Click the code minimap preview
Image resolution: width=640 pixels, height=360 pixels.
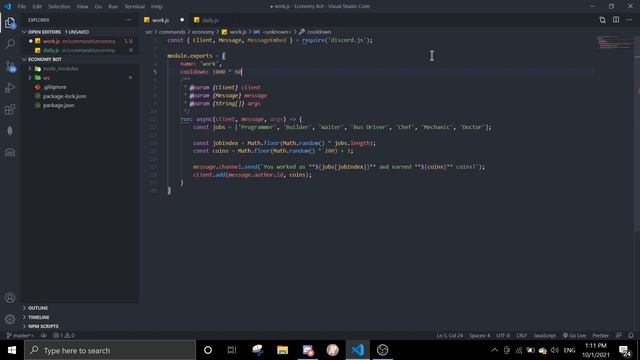[x=615, y=42]
